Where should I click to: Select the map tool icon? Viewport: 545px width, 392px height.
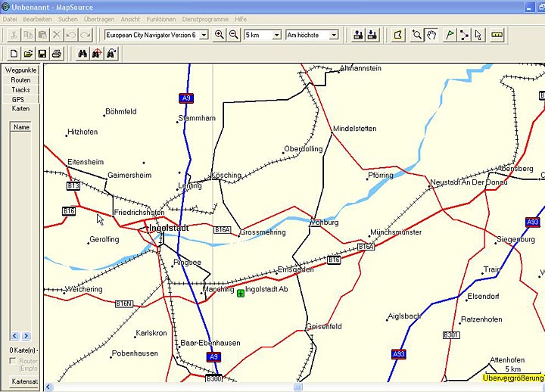399,35
